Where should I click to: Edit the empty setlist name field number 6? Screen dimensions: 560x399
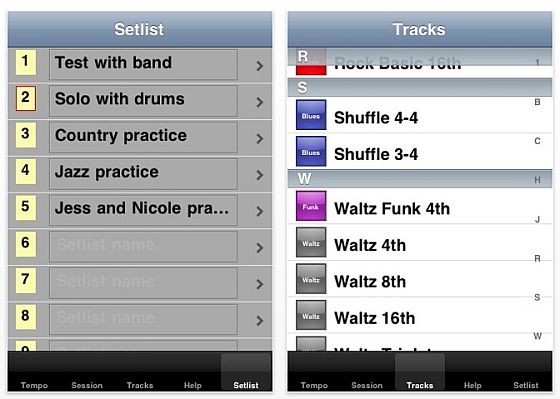143,246
